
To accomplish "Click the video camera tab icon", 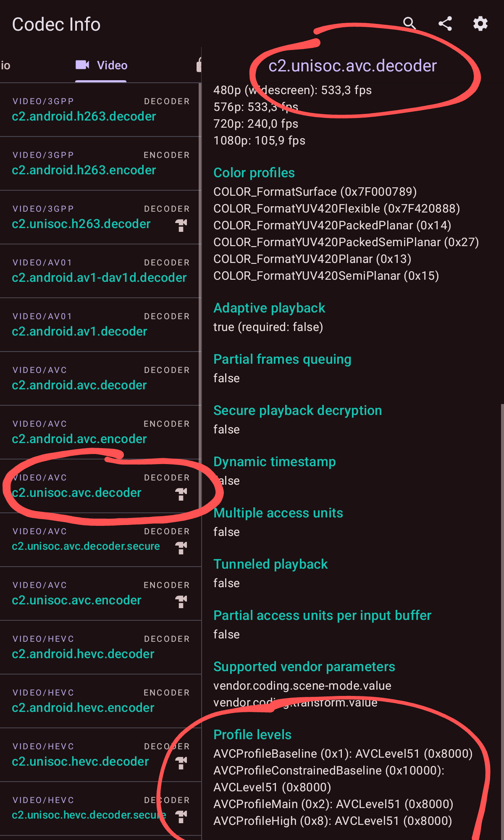I will click(82, 65).
